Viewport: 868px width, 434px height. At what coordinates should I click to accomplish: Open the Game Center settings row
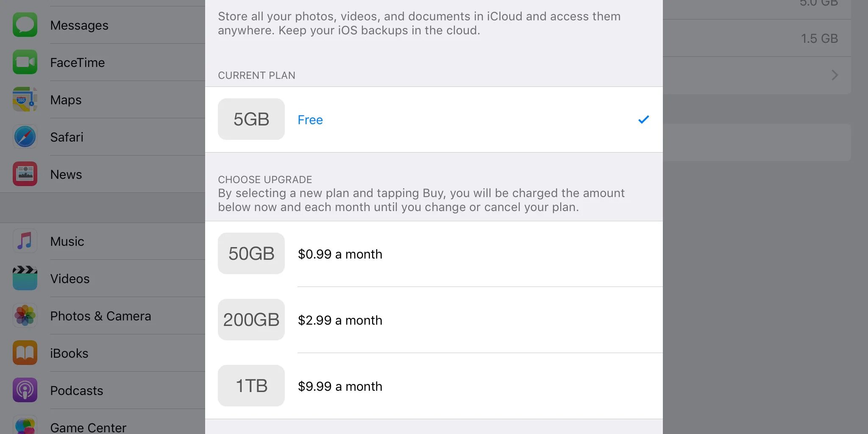click(x=88, y=427)
